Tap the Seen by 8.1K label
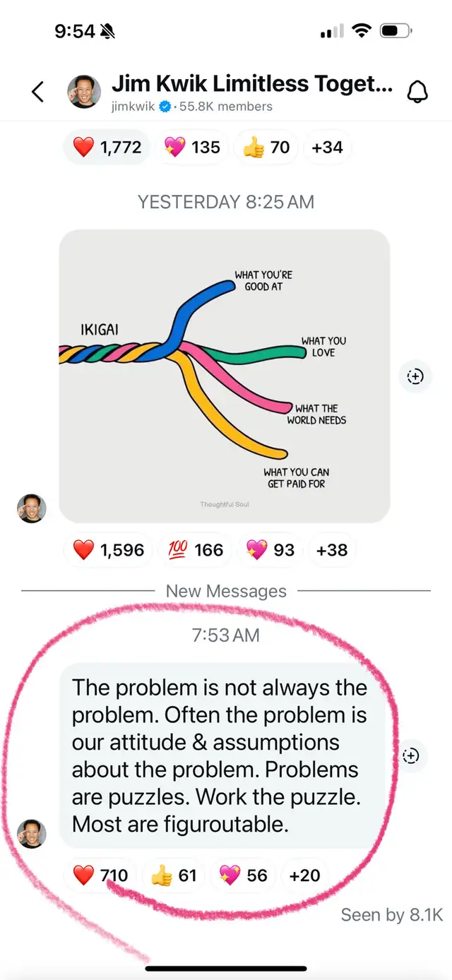Image resolution: width=452 pixels, height=980 pixels. point(391,915)
